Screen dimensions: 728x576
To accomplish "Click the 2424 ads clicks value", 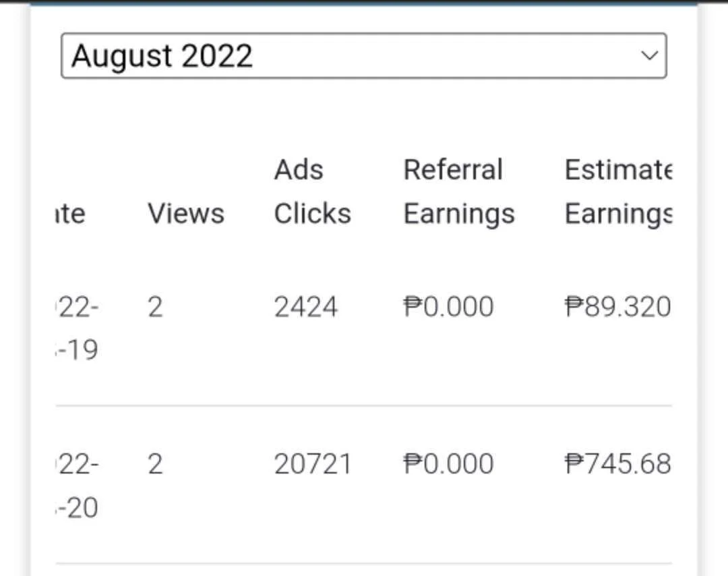I will 305,307.
